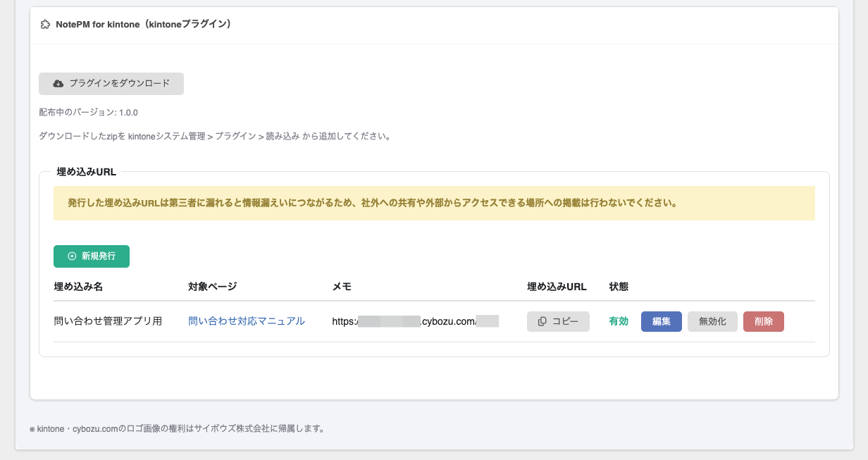Viewport: 868px width, 460px height.
Task: Open 編集 for 問い合わせ管理アプリ用
Action: (x=662, y=321)
